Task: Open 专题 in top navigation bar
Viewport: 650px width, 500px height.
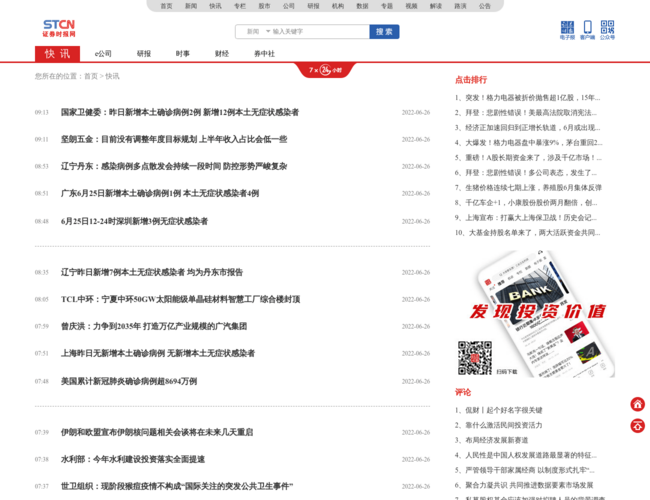Action: pos(387,6)
